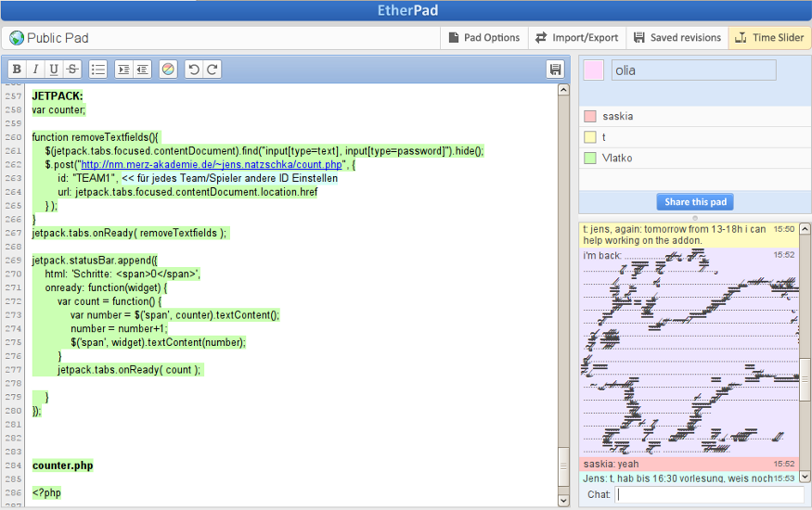This screenshot has width=812, height=510.
Task: Click the chat scrollbar up arrow
Action: point(805,229)
